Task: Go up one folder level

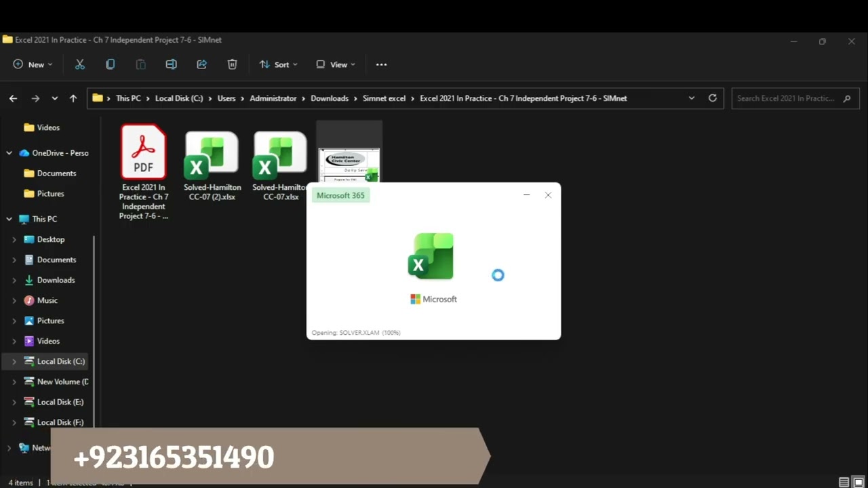Action: pyautogui.click(x=73, y=98)
